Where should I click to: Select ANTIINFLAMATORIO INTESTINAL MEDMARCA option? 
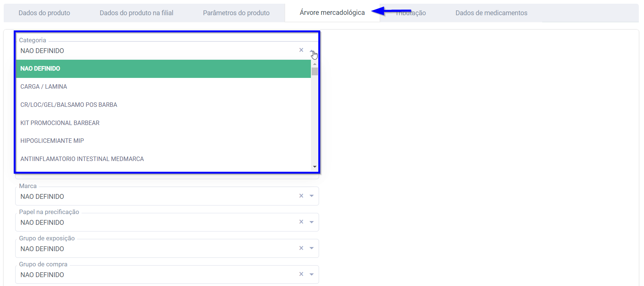(x=163, y=159)
